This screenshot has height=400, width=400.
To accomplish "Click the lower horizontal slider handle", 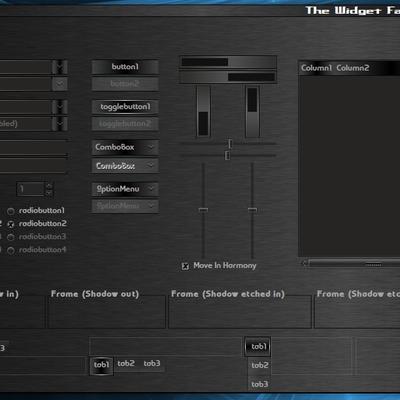I will pyautogui.click(x=227, y=155).
